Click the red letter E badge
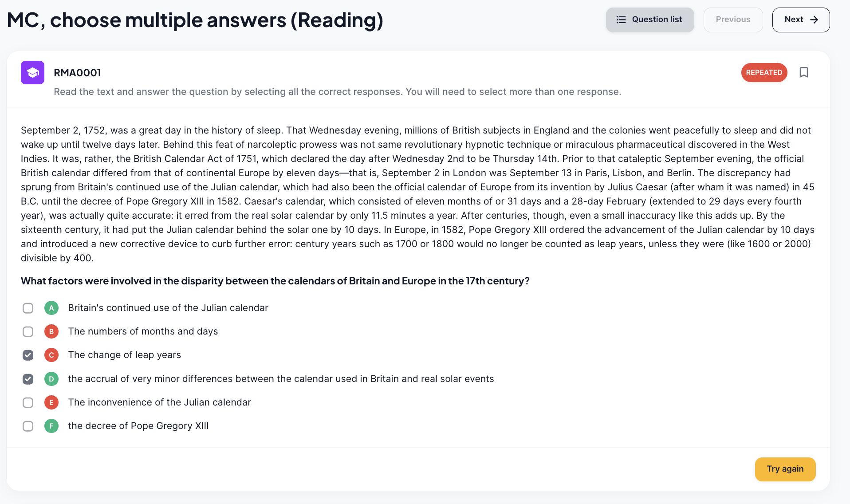The height and width of the screenshot is (504, 850). (x=51, y=402)
